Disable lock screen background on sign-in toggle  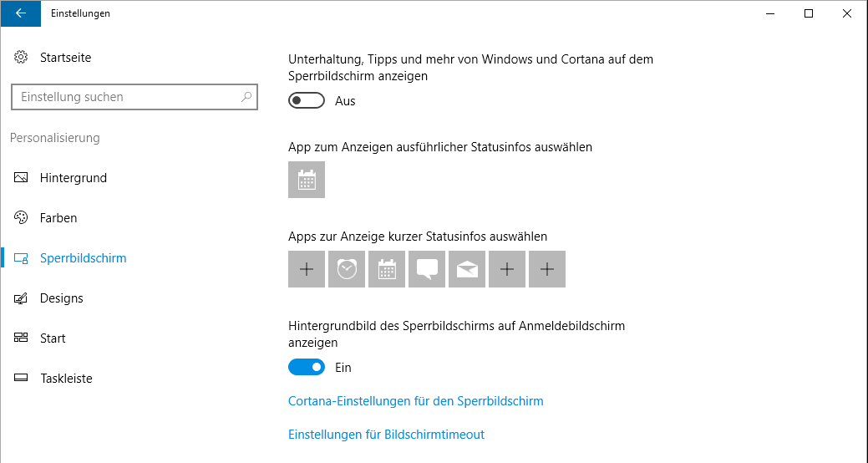306,368
